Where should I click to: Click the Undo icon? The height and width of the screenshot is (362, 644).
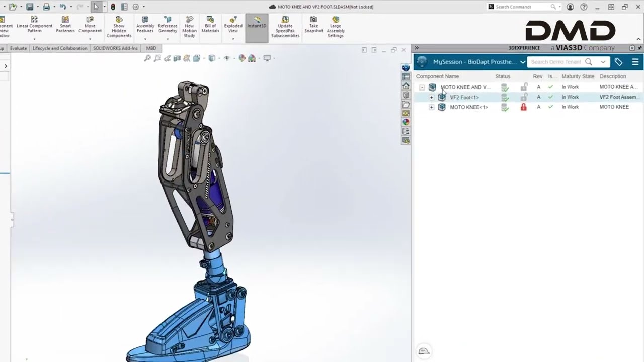pos(63,7)
